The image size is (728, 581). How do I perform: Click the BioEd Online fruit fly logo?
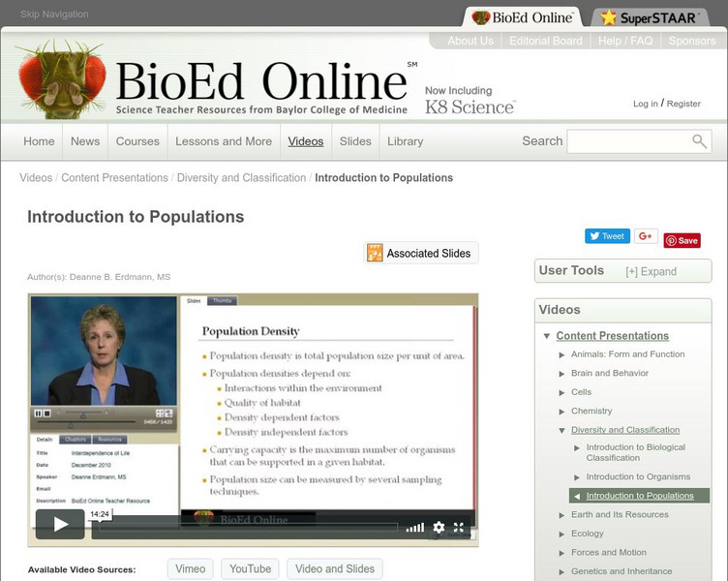pyautogui.click(x=63, y=79)
